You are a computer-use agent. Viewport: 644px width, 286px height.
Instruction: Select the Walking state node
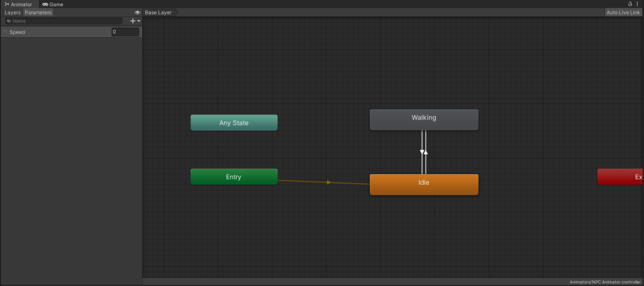point(424,119)
